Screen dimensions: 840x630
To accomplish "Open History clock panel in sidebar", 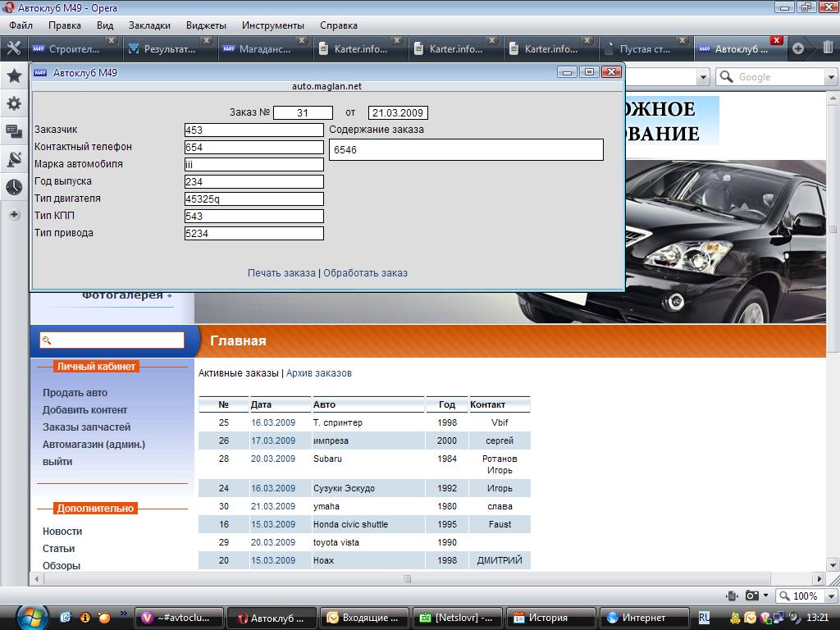I will pyautogui.click(x=14, y=187).
